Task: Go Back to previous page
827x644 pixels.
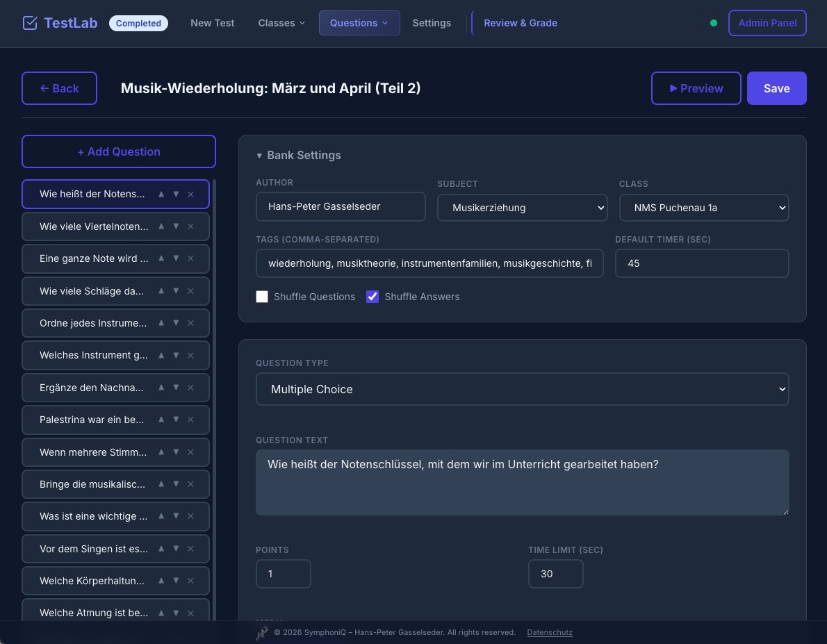Action: coord(59,88)
